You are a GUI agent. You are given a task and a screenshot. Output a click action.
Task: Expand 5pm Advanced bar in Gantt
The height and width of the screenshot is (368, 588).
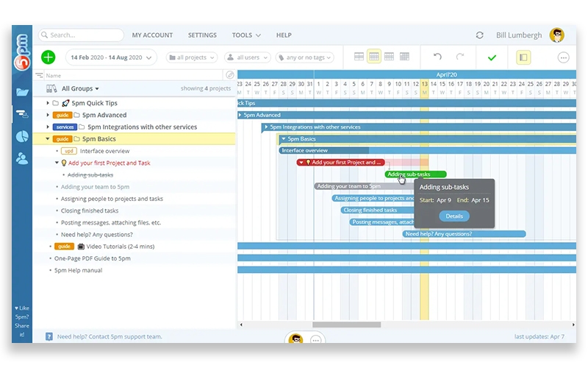pos(240,115)
